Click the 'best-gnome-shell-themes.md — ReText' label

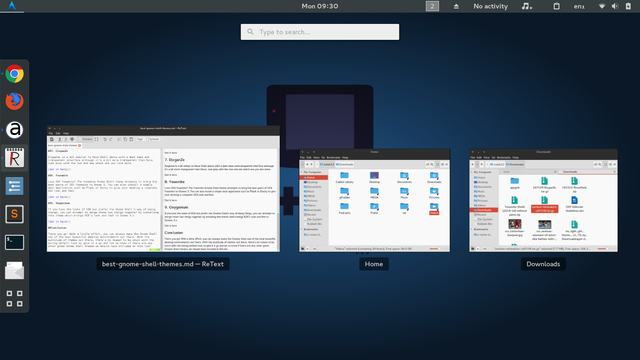click(163, 264)
